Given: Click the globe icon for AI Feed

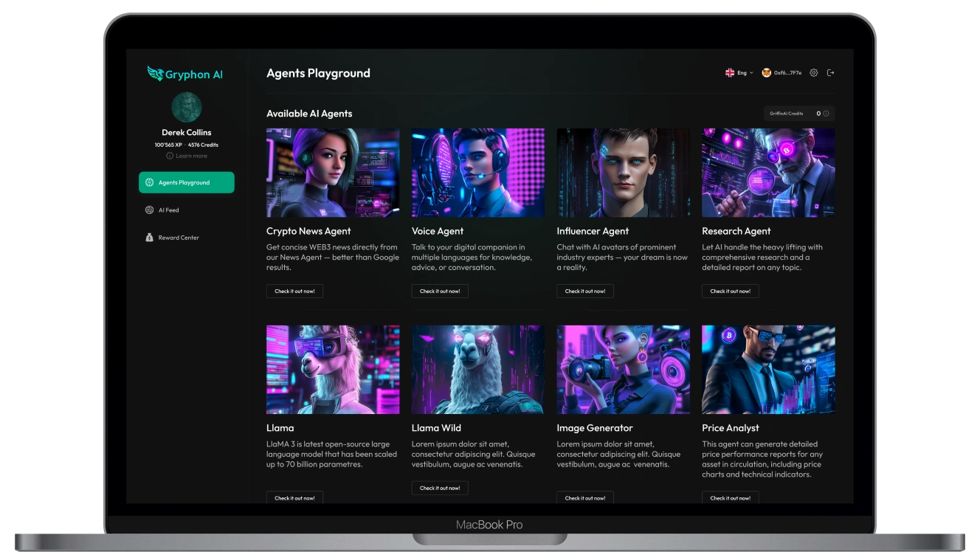Looking at the screenshot, I should click(150, 210).
